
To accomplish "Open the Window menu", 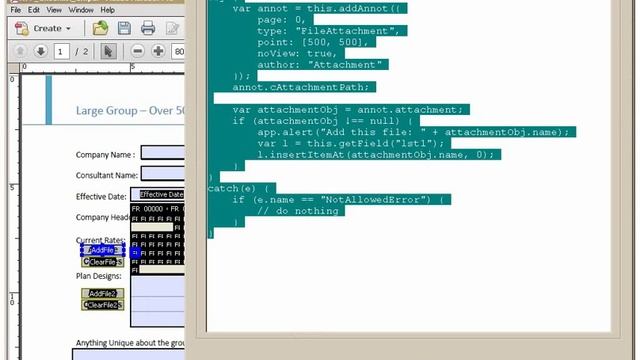I will [x=81, y=10].
